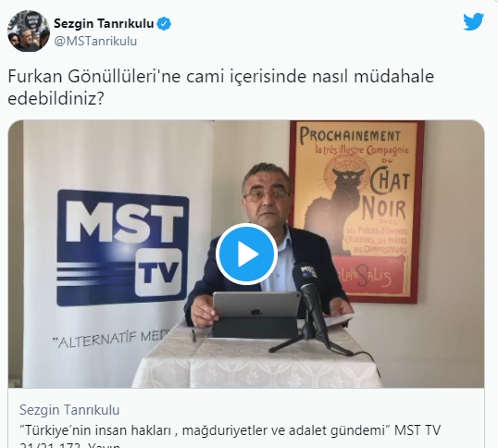The width and height of the screenshot is (498, 448).
Task: Click the blue verified badge icon
Action: 164,24
